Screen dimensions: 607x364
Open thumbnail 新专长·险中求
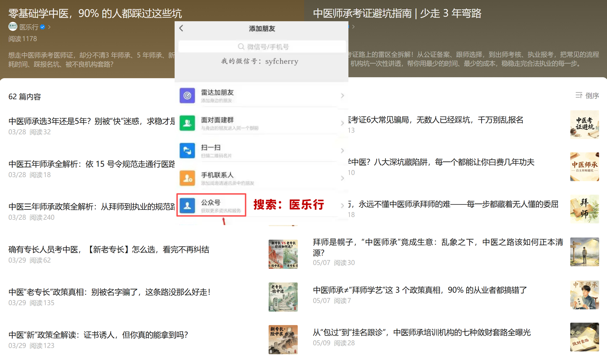(x=283, y=340)
